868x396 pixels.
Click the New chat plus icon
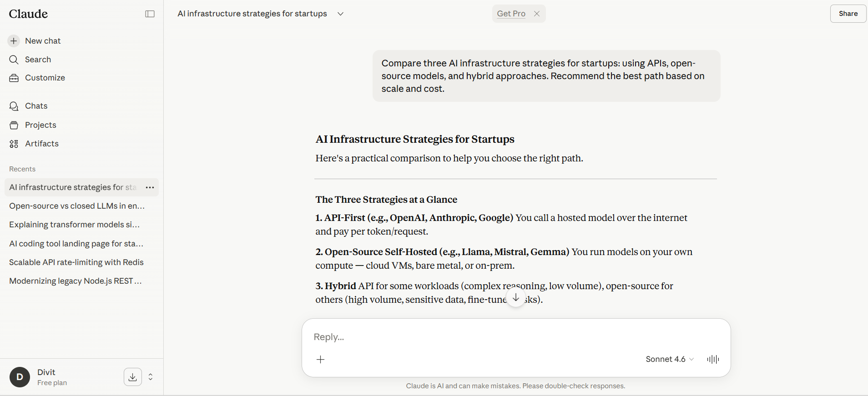pyautogui.click(x=14, y=41)
